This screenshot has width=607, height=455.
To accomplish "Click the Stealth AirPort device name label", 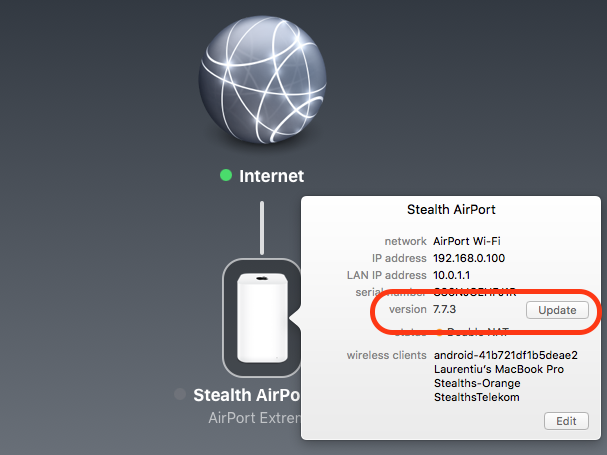I will pos(247,395).
